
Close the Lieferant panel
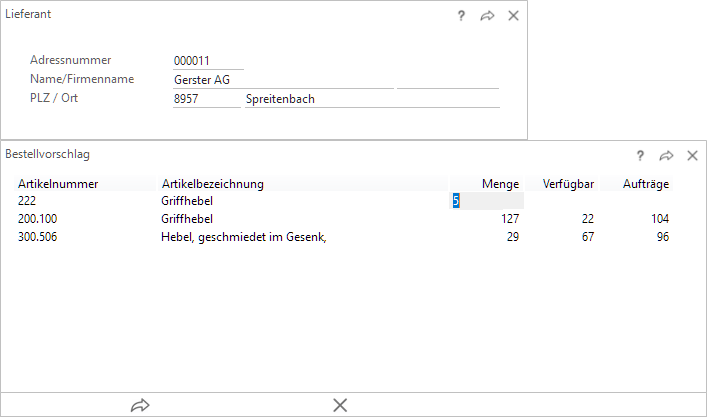point(513,16)
